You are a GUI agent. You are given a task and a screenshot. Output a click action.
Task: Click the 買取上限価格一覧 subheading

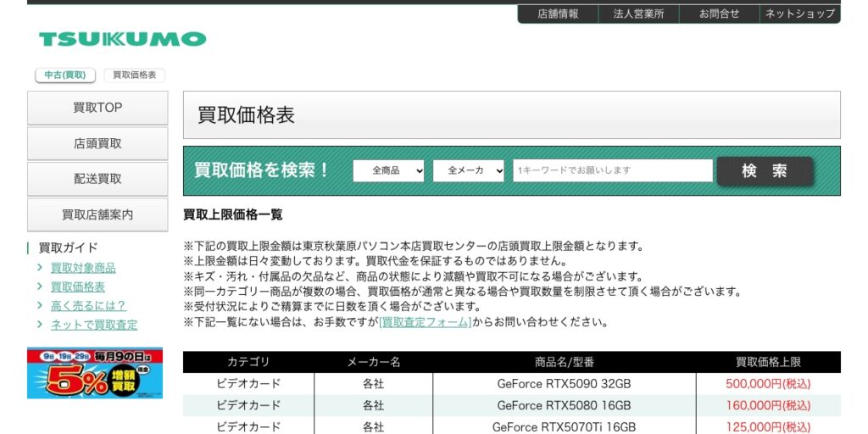tap(233, 214)
